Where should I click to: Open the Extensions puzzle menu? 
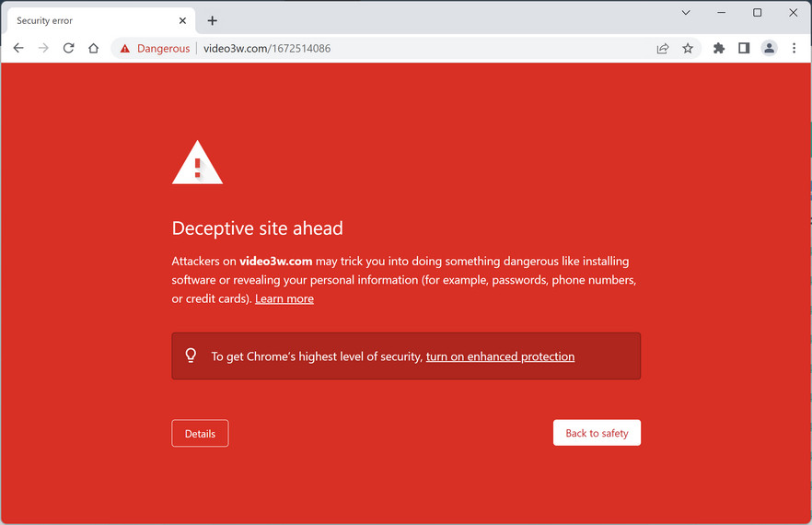click(x=719, y=48)
